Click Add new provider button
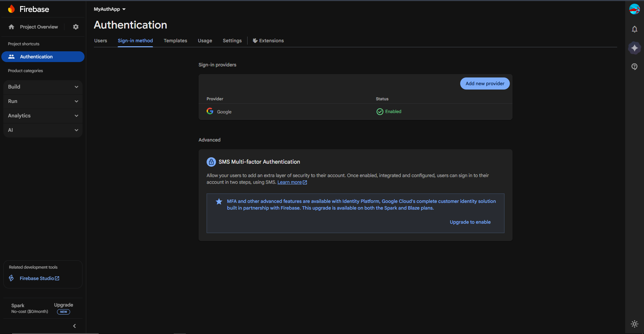The height and width of the screenshot is (334, 644). click(x=485, y=83)
